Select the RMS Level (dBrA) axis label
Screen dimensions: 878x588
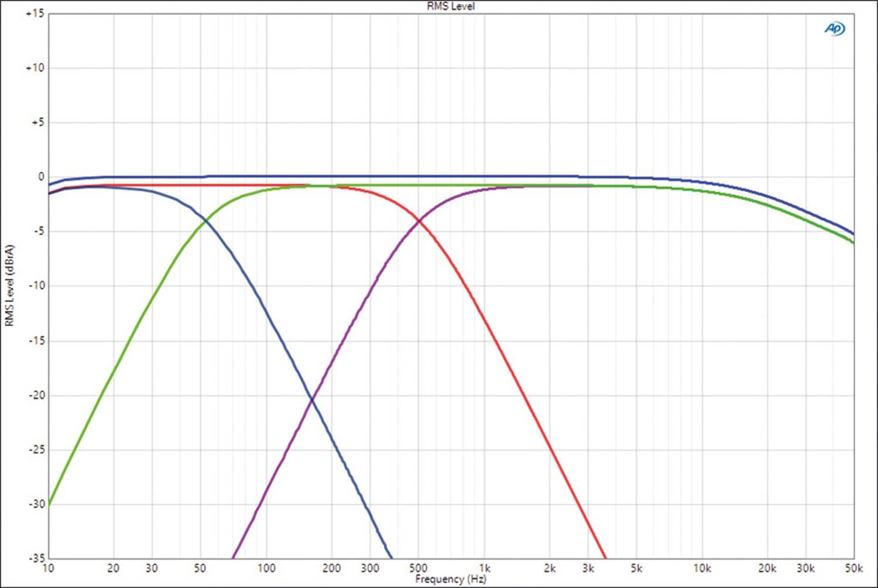point(9,286)
